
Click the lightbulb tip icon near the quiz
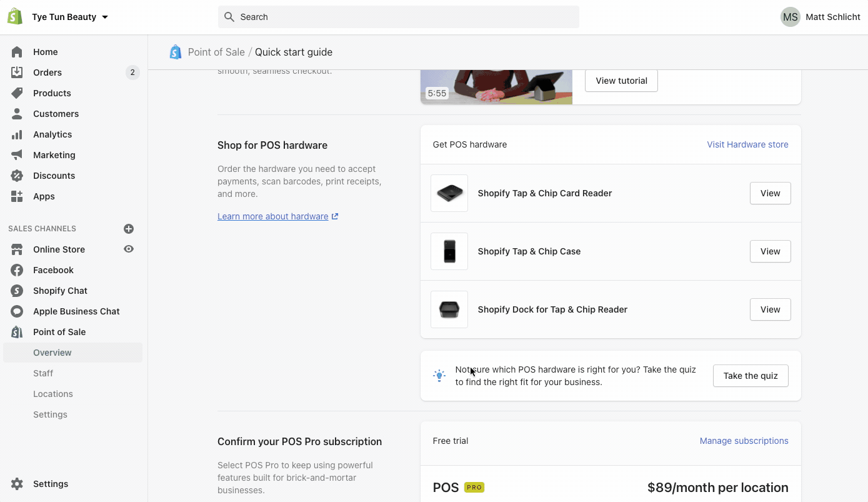439,375
